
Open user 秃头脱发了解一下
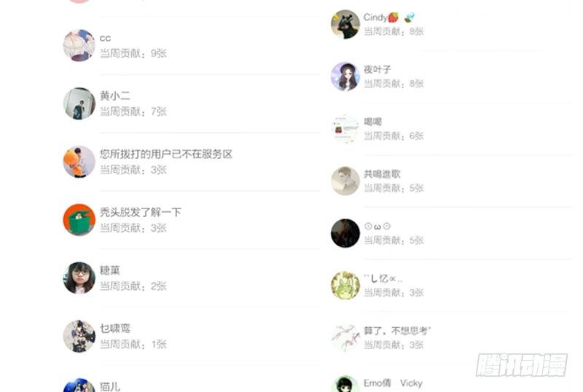click(140, 212)
